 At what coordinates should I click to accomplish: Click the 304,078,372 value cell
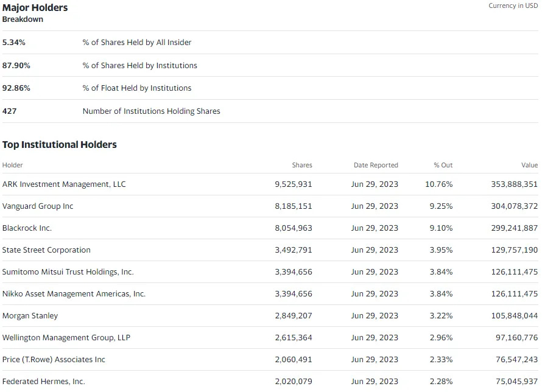[x=515, y=206]
